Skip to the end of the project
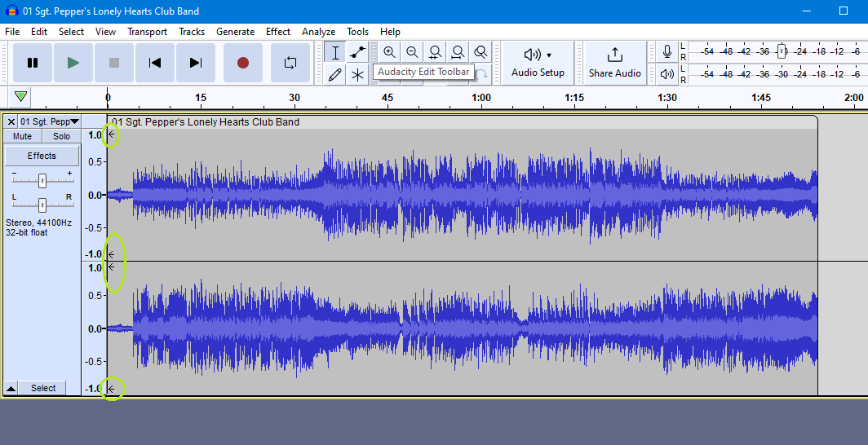This screenshot has width=868, height=445. point(196,63)
